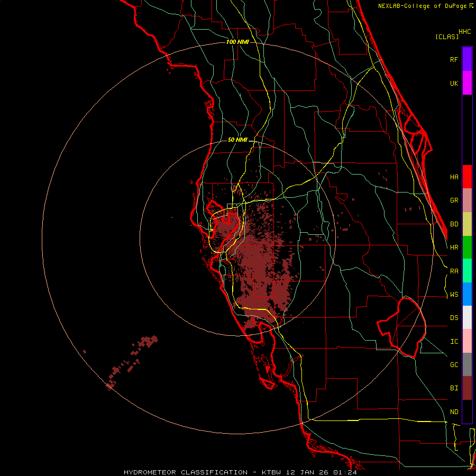Click the ND legend label
This screenshot has height=476, width=476.
coord(454,412)
